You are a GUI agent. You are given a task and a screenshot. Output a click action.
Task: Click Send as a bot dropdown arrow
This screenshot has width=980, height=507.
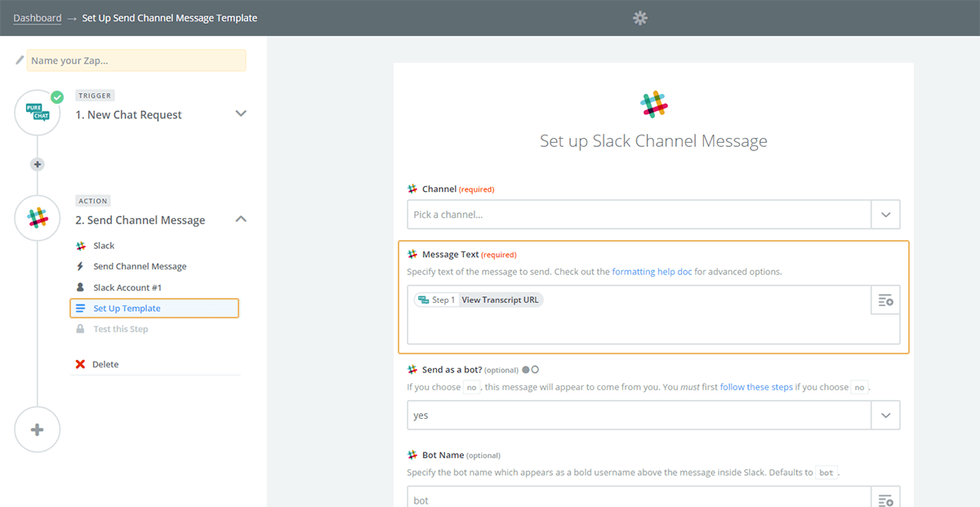(x=886, y=415)
